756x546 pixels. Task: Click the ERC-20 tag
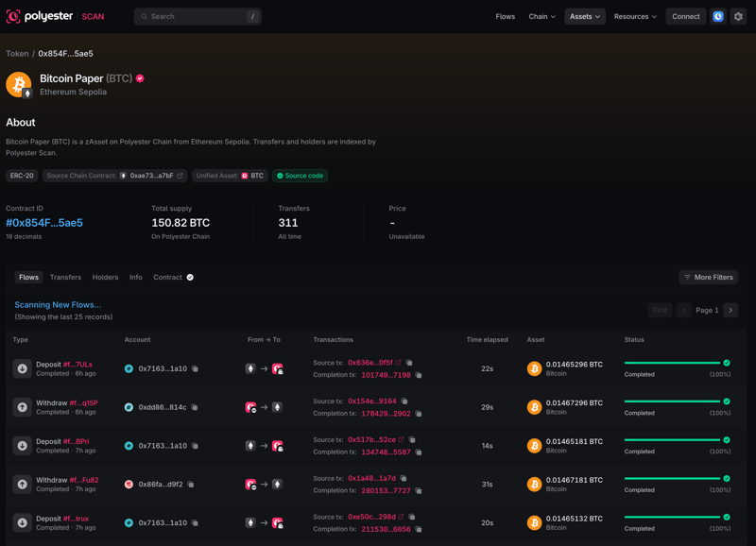[x=22, y=176]
